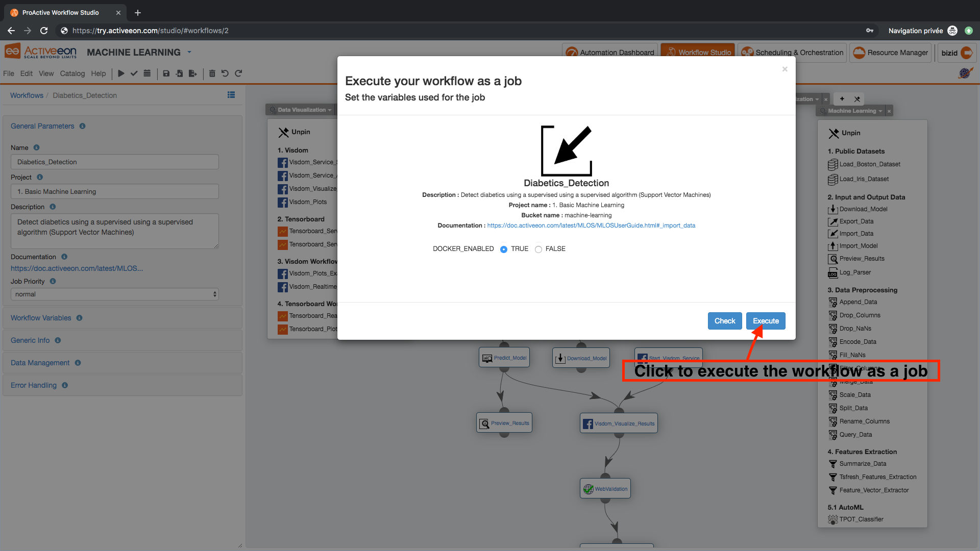This screenshot has height=551, width=980.
Task: Open the Help menu item
Action: (x=99, y=73)
